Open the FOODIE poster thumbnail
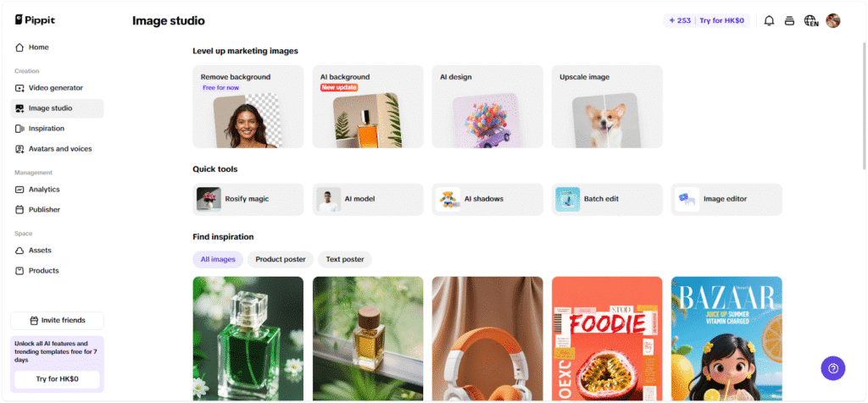Screen dimensions: 868x403 pos(607,339)
